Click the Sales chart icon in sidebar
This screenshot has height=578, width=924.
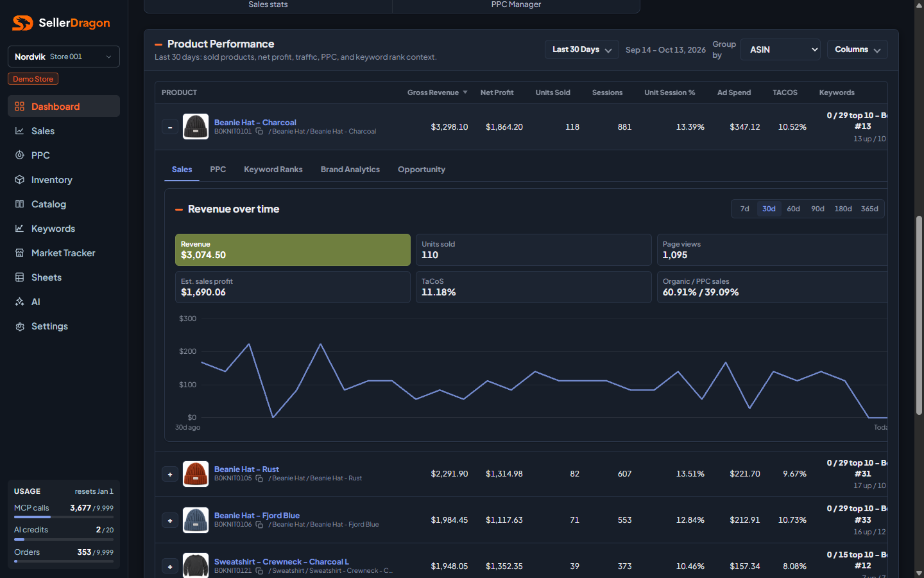19,131
